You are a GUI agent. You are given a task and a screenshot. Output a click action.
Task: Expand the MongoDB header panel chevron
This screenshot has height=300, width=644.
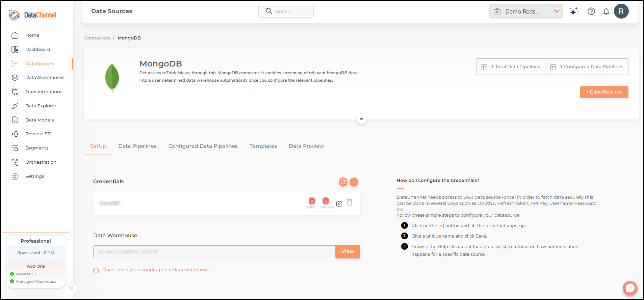point(362,119)
